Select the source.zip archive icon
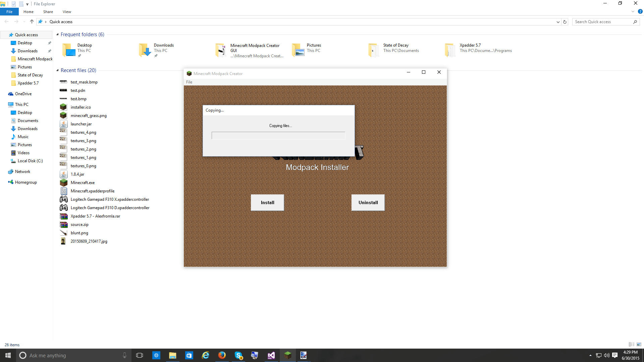The height and width of the screenshot is (362, 644). [x=63, y=225]
